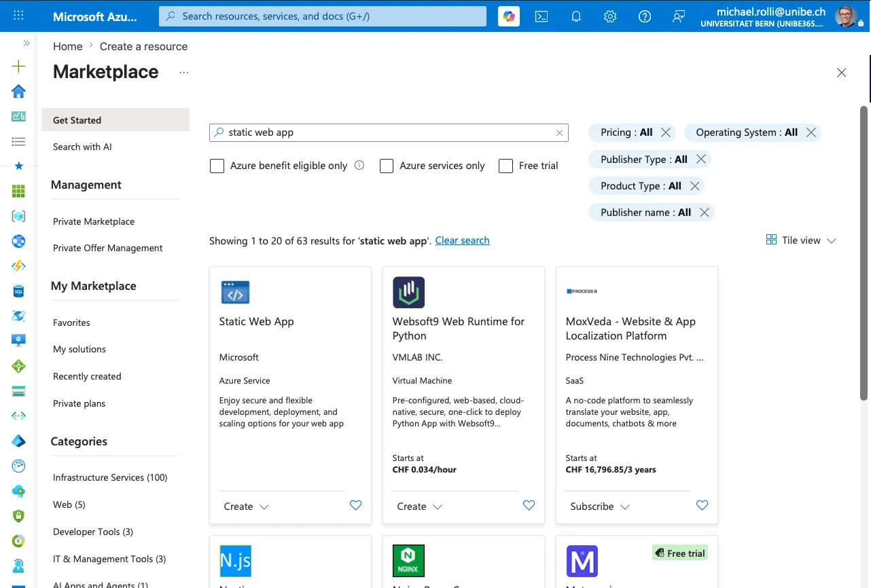This screenshot has height=588, width=871.
Task: Open Azure Cosmos DB planet icon in sidebar
Action: click(x=18, y=316)
